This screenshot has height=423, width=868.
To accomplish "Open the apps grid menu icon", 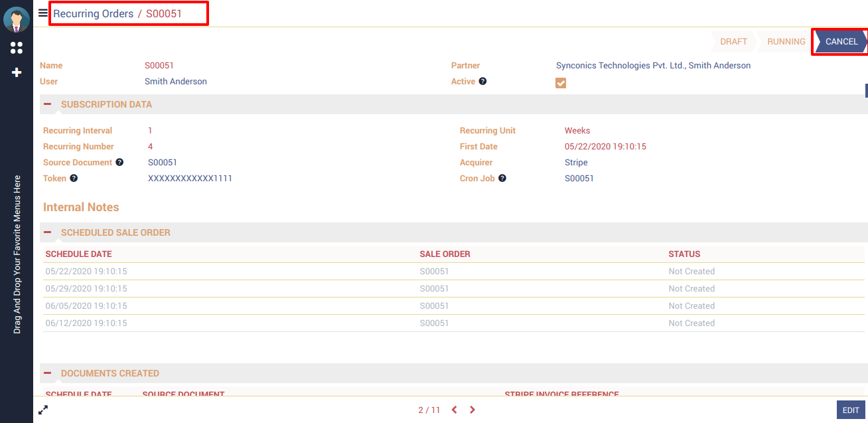I will pyautogui.click(x=17, y=48).
